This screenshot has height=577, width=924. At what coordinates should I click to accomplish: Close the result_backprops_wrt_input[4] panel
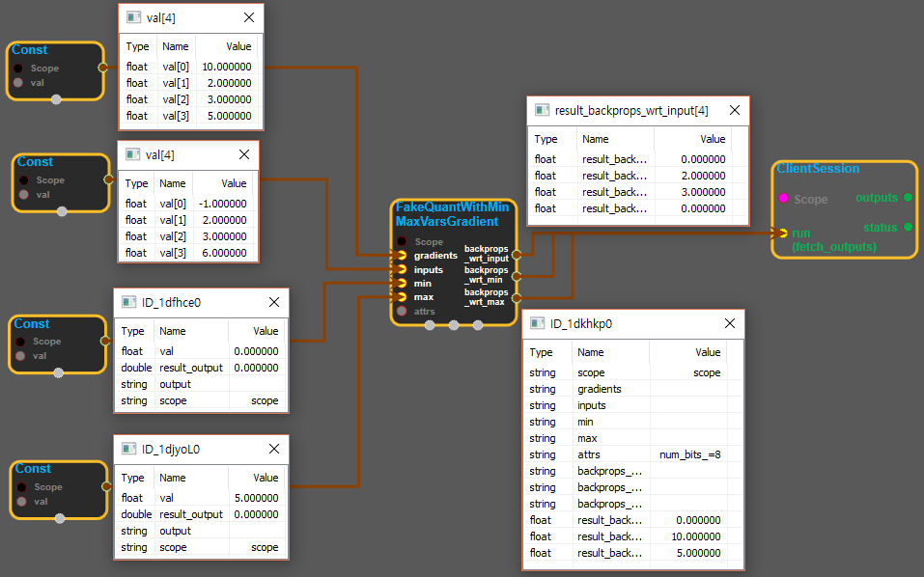[x=733, y=110]
